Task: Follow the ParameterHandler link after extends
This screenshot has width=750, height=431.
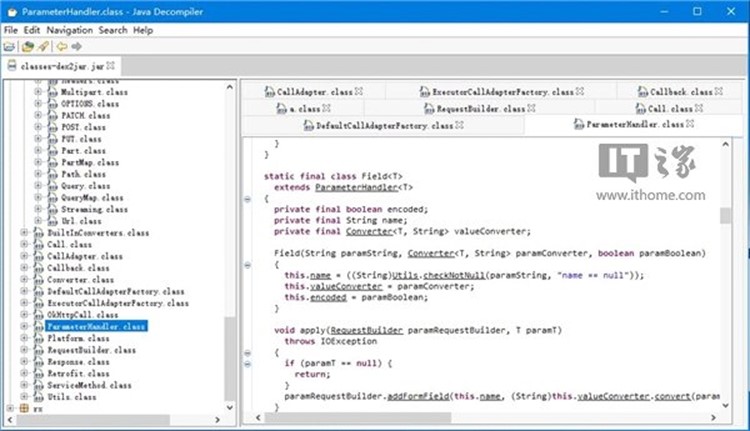Action: click(x=356, y=187)
